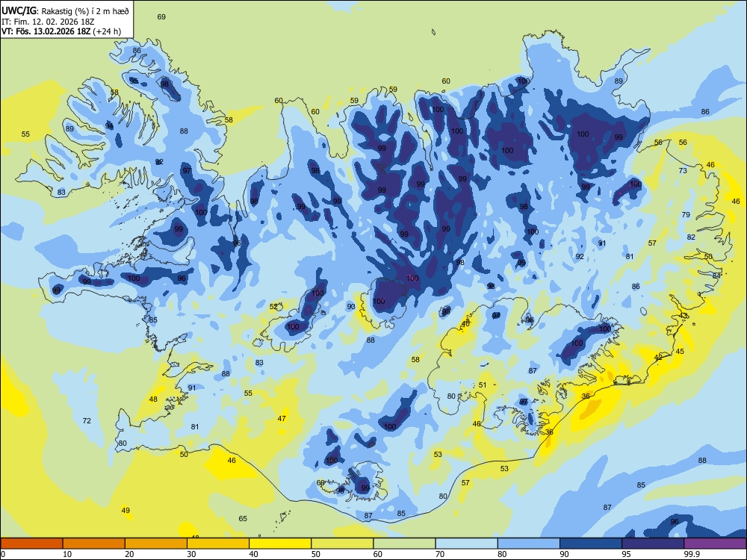Click the map value '45' near the southeast coast
747x560 pixels.
tap(680, 351)
